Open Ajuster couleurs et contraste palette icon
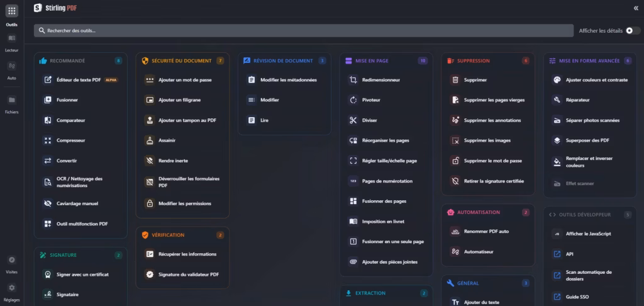Viewport: 644px width, 306px height. pos(557,80)
